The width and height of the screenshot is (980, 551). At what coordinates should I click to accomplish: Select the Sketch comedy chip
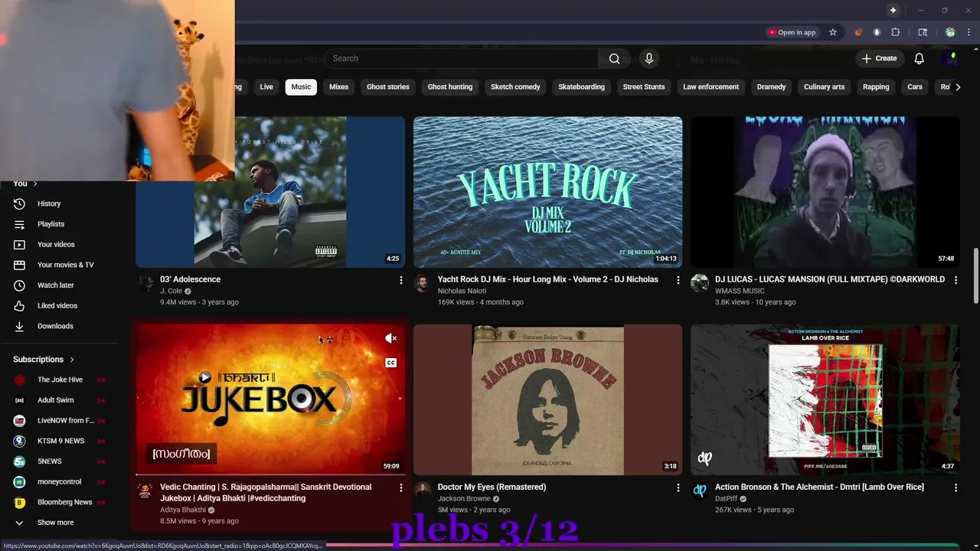[x=515, y=87]
